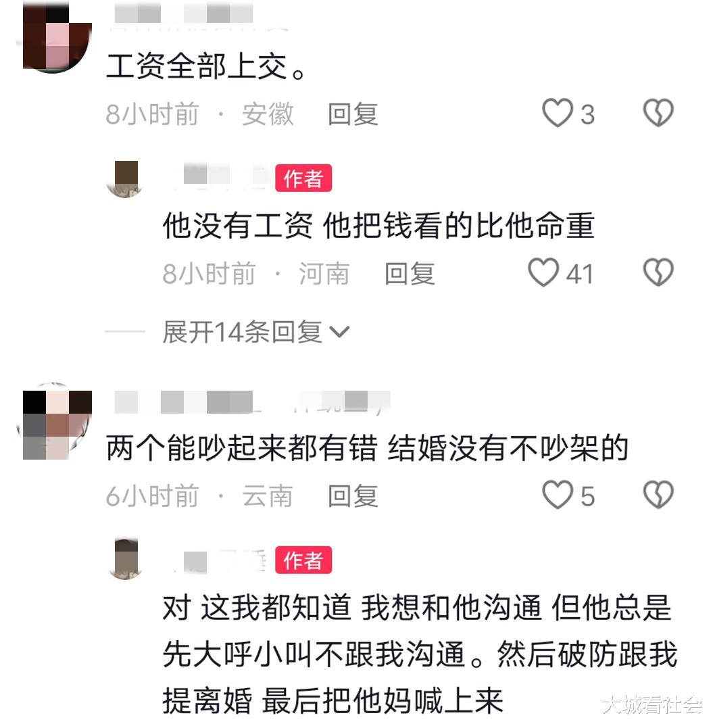Viewport: 713px width, 728px height.
Task: Tap the second red 作者 badge
Action: tap(303, 560)
